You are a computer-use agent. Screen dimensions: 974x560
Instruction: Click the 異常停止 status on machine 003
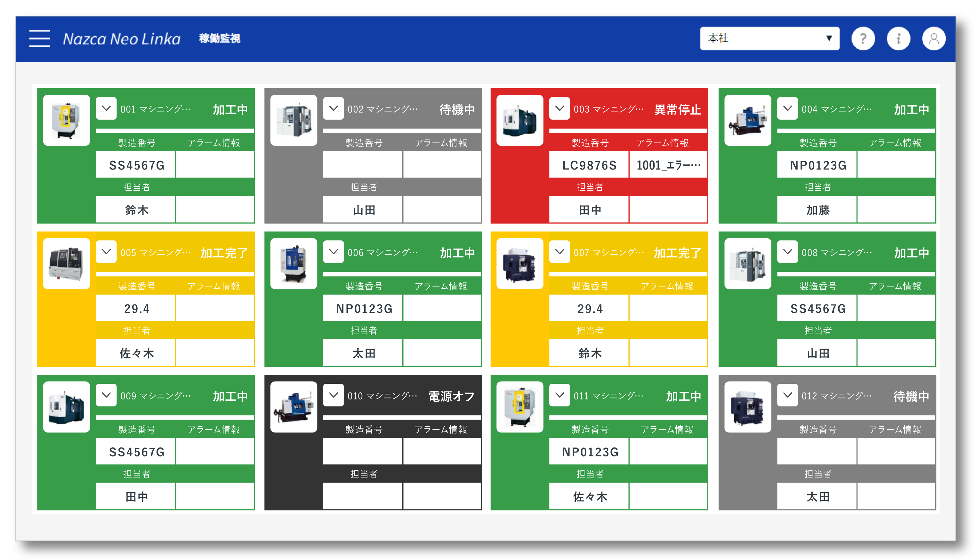(678, 110)
